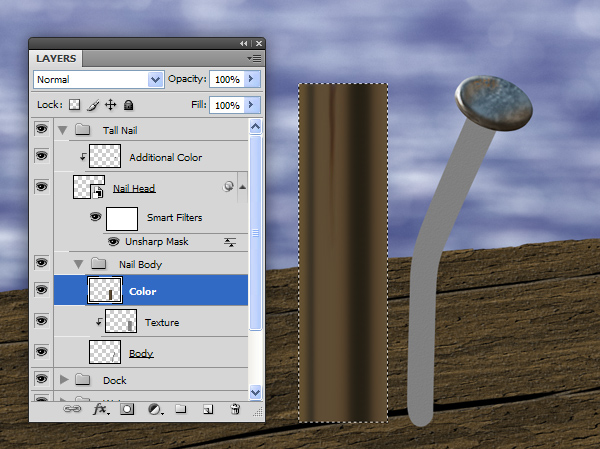Click the Nail Body group name

[140, 264]
